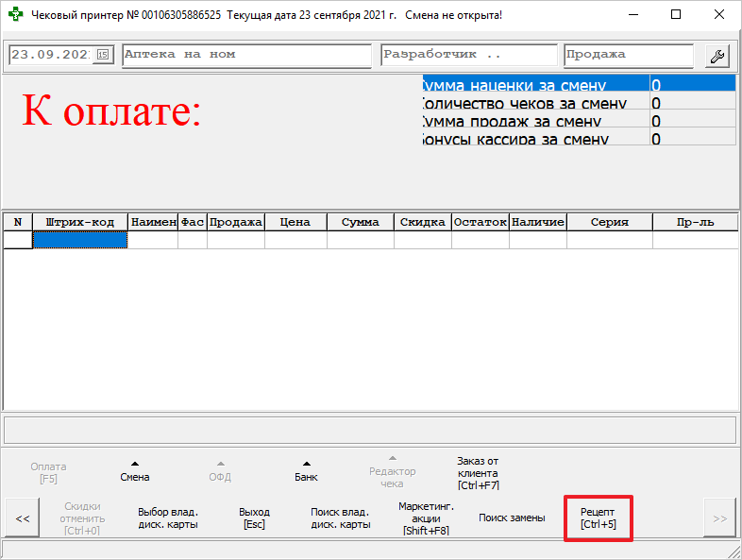Click the green cross application icon
This screenshot has height=560, width=742.
pos(15,16)
